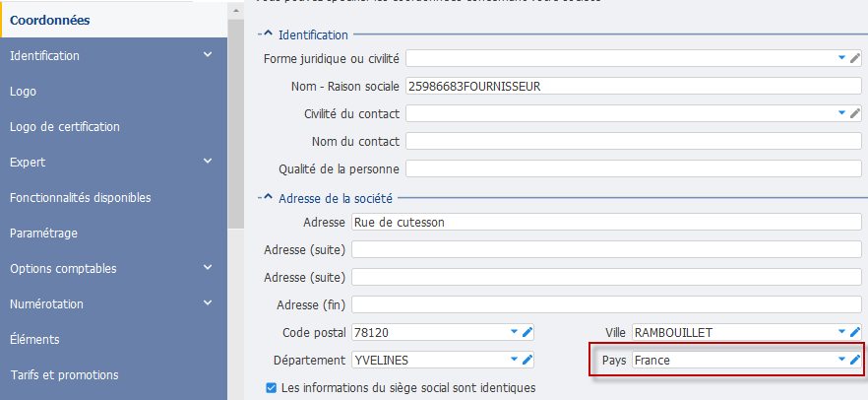Click the sidebar vertical scrollbar thumb

(x=236, y=123)
